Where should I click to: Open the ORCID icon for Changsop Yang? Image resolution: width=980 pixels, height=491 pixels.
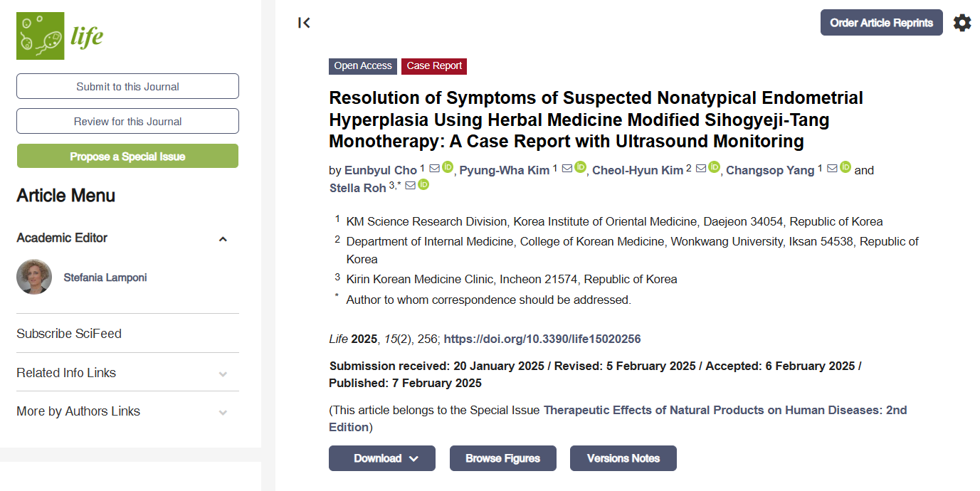tap(845, 167)
